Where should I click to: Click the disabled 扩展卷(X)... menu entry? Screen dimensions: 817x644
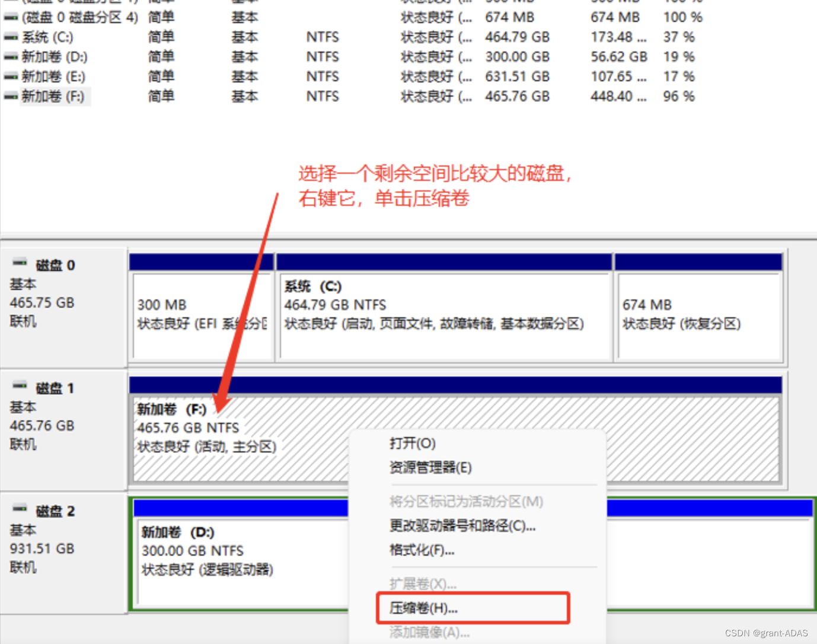(423, 584)
